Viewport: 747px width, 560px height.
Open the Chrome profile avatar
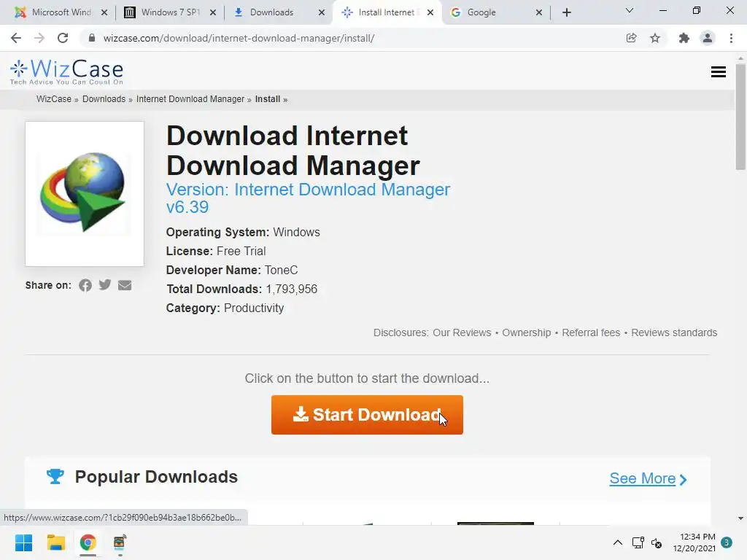tap(708, 38)
